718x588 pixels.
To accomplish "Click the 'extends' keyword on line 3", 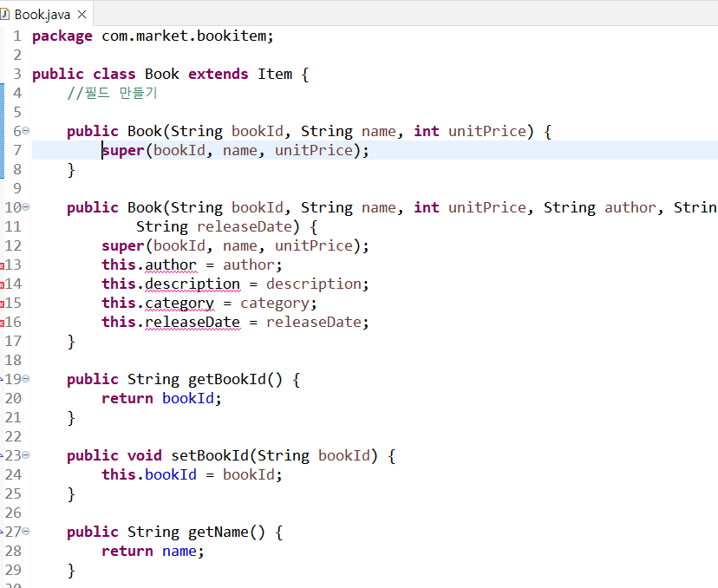I will click(x=219, y=74).
